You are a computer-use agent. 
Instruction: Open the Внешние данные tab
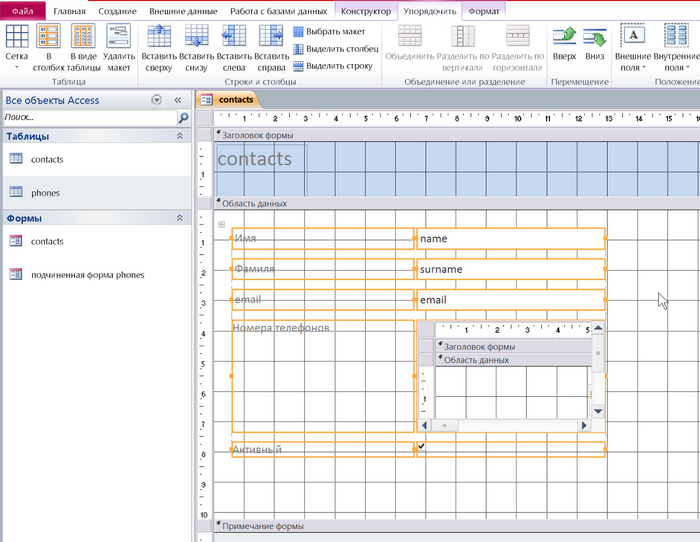183,11
